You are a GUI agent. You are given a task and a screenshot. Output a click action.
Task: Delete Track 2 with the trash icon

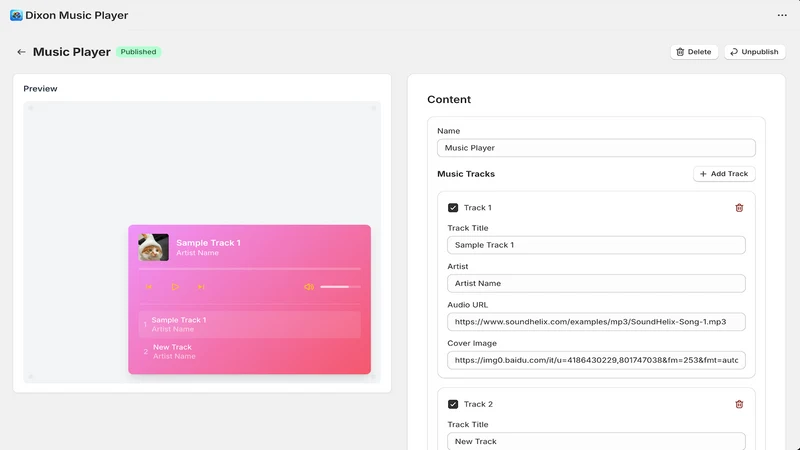(739, 404)
